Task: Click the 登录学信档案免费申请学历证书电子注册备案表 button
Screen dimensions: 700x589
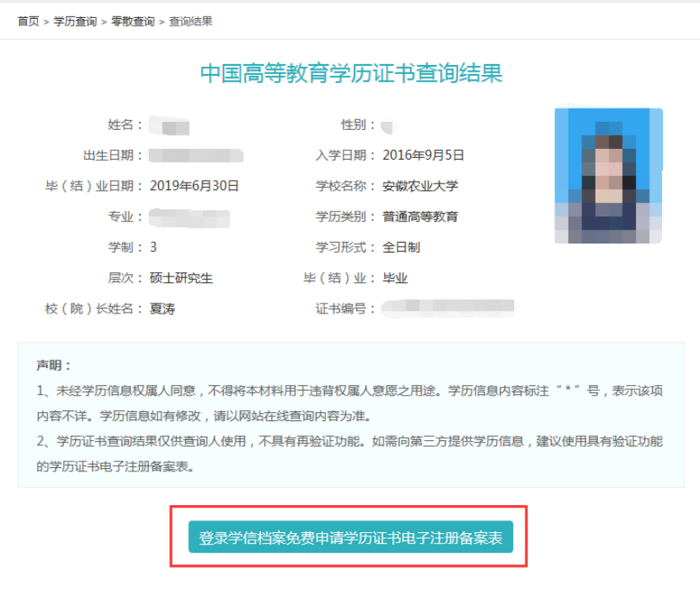Action: [350, 536]
